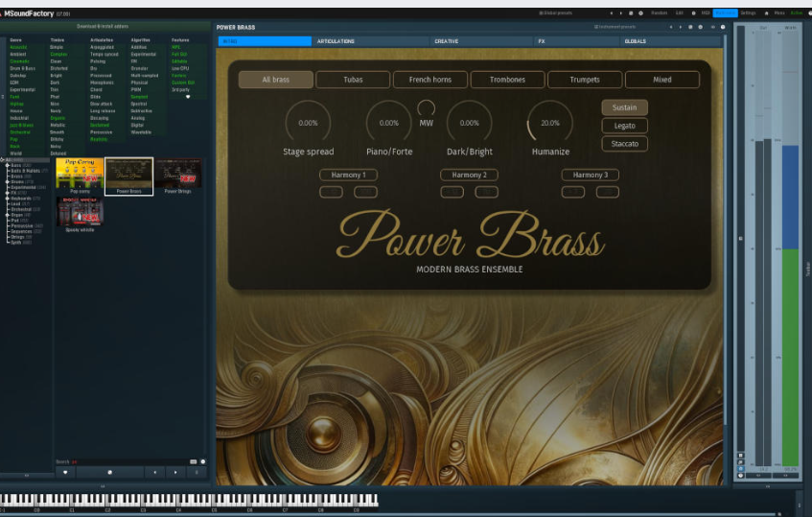Collapse the browser panel using bottom arrows
This screenshot has height=517, width=812.
[103, 486]
